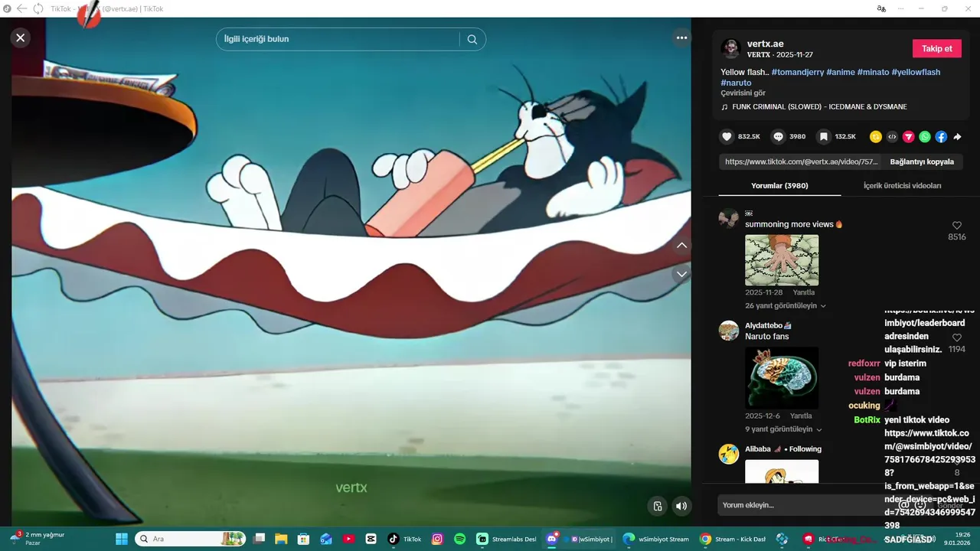Expand 9 yanıt görüntüleyin replies
Viewport: 980px width, 551px height.
(783, 429)
